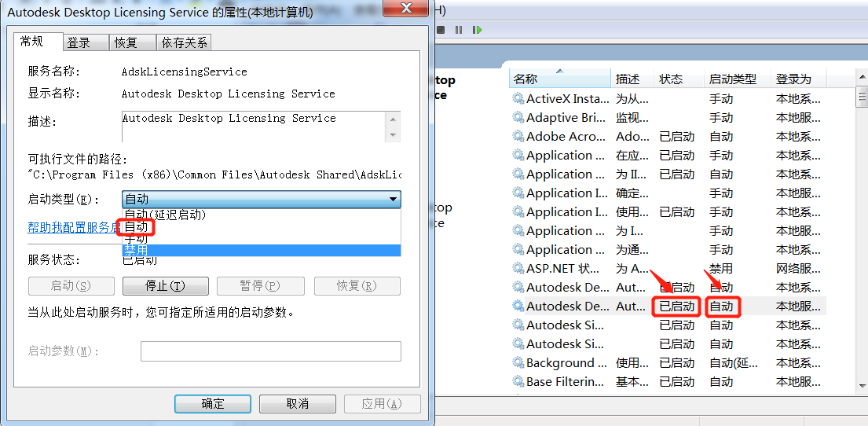Select the Background ... service name
868x426 pixels.
(x=567, y=363)
